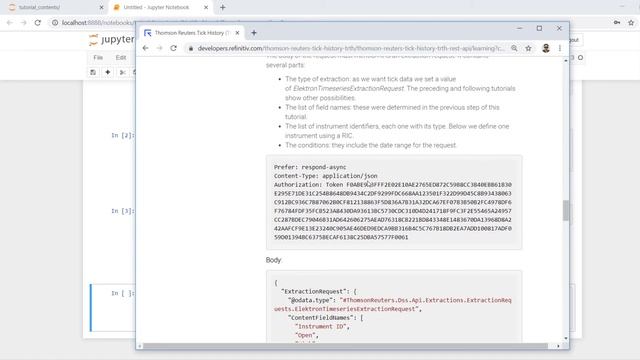Click the Jupyter Logout button
Screen dimensions: 640x360
coord(575,40)
